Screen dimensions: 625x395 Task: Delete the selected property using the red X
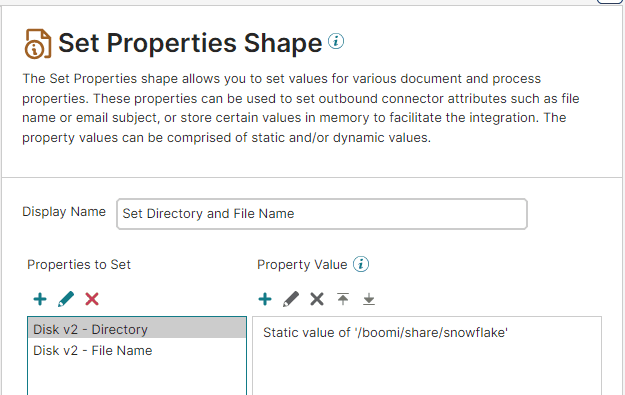coord(92,299)
